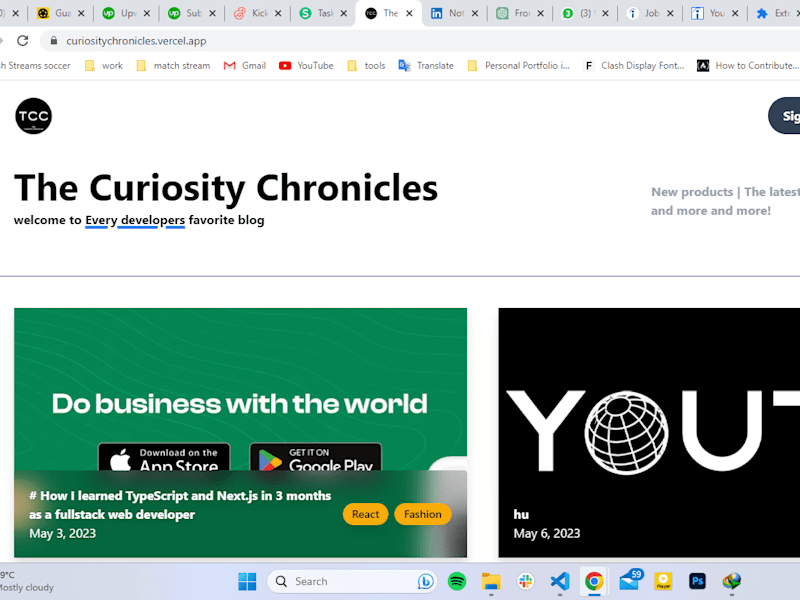Open the Translate bookmark
This screenshot has width=800, height=600.
tap(426, 66)
